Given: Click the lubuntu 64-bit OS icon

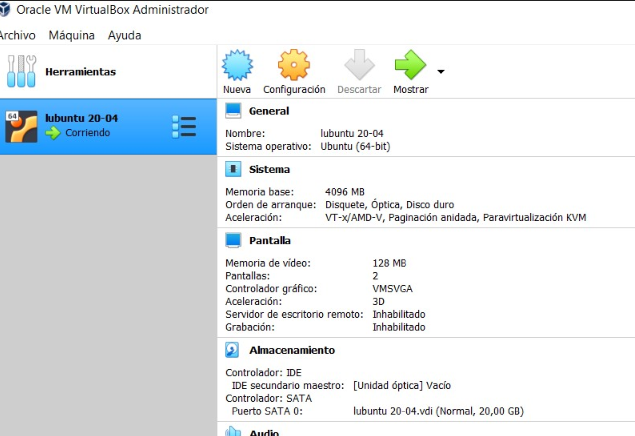Looking at the screenshot, I should [21, 126].
